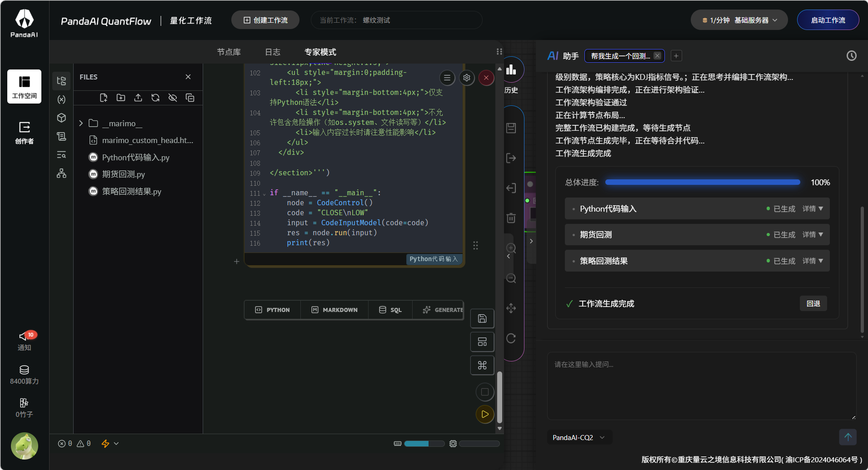Open the 工作空间 workspace sidebar item
The height and width of the screenshot is (470, 868).
click(24, 86)
